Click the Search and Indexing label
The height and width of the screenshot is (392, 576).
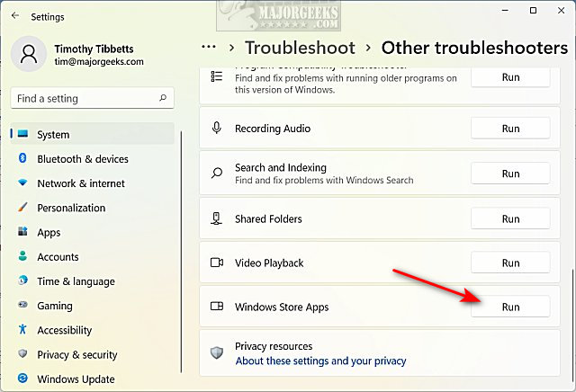click(281, 168)
